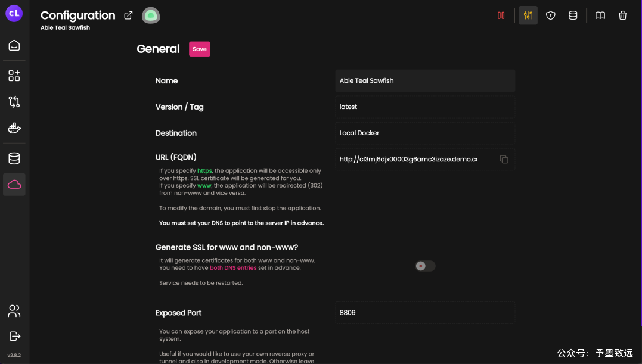This screenshot has height=364, width=642.
Task: Open application logs with the book icon
Action: coord(600,15)
